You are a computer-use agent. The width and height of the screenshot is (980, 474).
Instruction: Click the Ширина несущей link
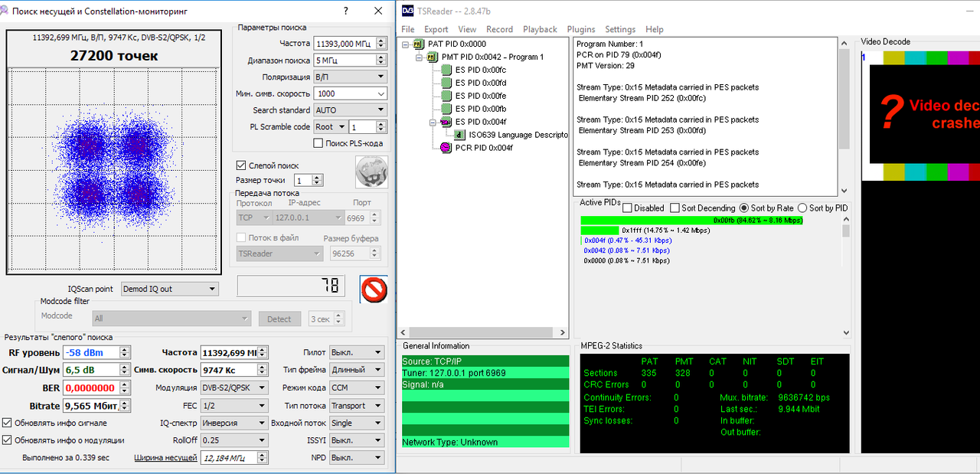165,458
